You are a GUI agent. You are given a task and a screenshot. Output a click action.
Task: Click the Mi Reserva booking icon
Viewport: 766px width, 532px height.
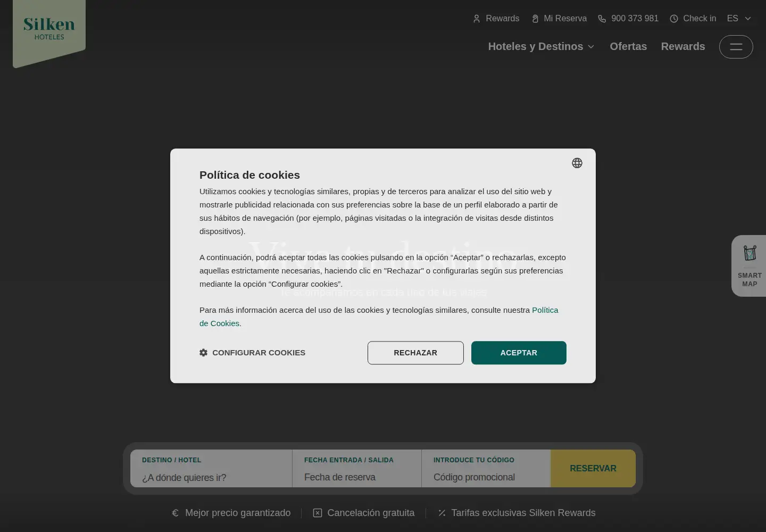(535, 19)
